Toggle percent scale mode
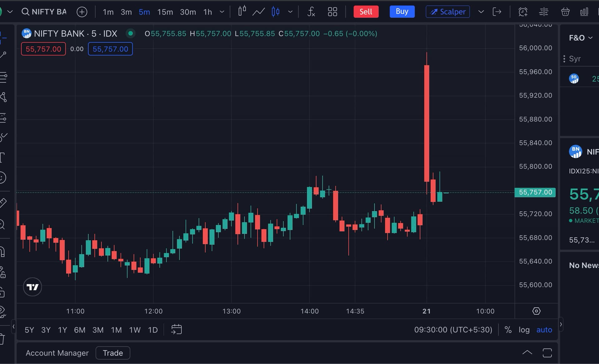Image resolution: width=599 pixels, height=364 pixels. (x=508, y=330)
